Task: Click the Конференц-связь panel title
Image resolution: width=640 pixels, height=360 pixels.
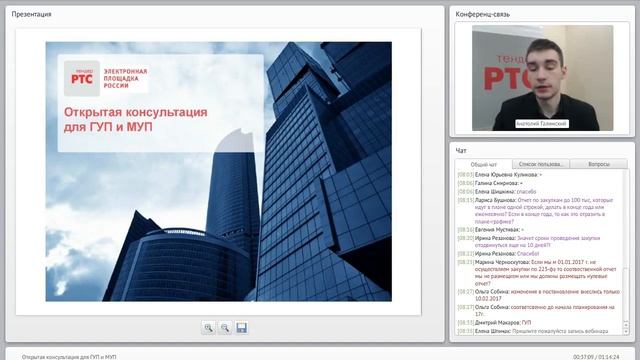Action: (482, 14)
